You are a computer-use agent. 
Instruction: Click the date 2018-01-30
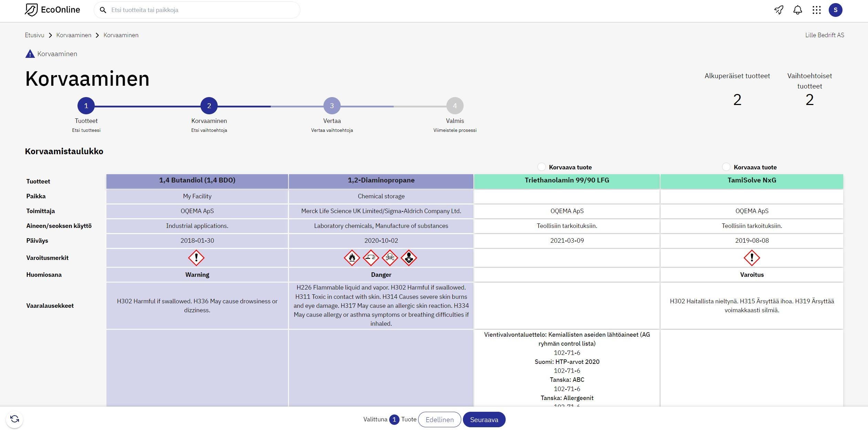(197, 241)
